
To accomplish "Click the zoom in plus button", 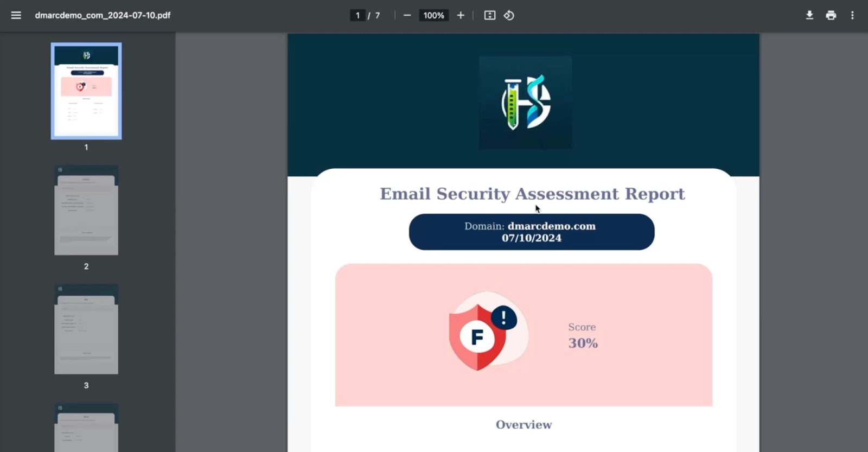I will click(x=461, y=15).
